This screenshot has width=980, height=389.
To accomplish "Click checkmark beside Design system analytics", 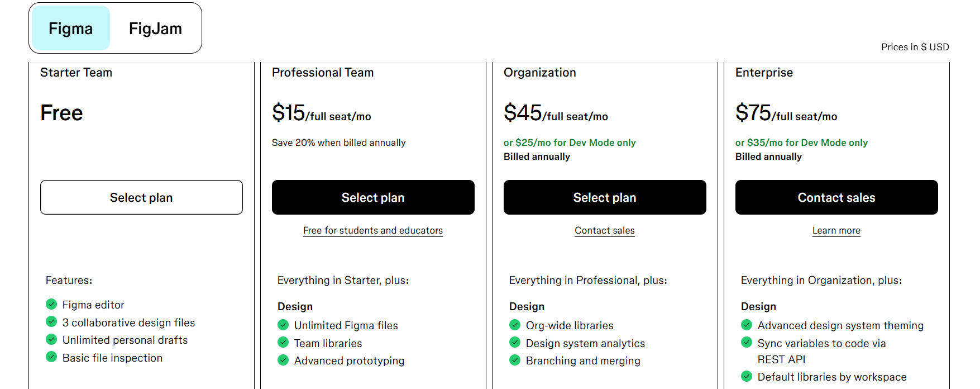I will [x=515, y=342].
